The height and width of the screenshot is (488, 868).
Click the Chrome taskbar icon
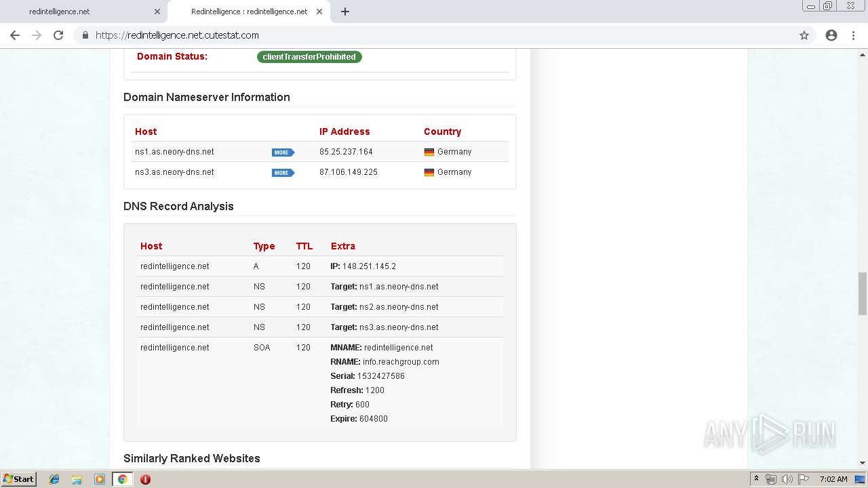[122, 479]
